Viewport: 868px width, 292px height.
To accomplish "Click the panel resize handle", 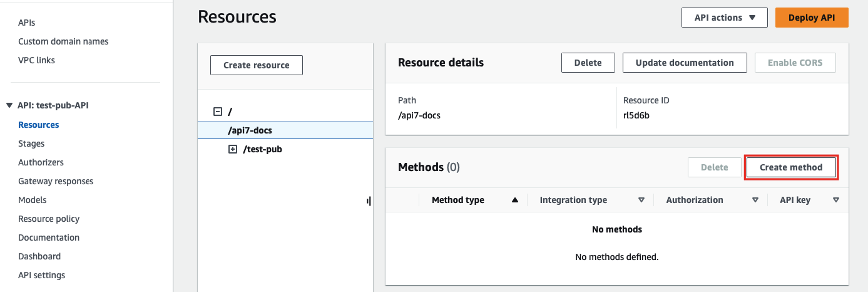I will [369, 201].
